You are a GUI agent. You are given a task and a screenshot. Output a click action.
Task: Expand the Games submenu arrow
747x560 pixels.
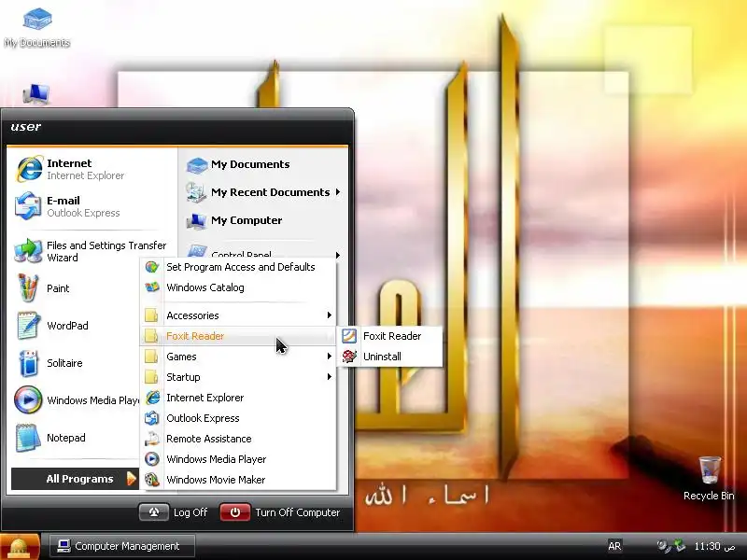coord(330,357)
